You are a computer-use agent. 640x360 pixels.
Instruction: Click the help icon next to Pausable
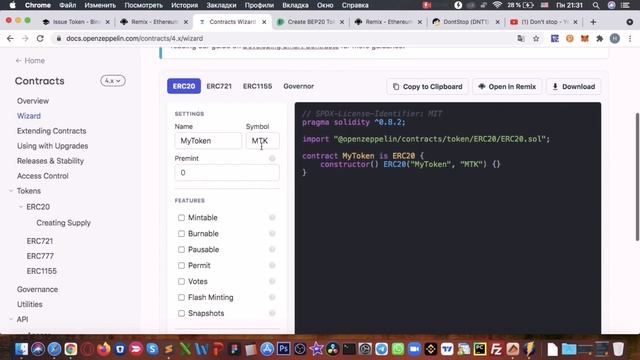pyautogui.click(x=272, y=249)
